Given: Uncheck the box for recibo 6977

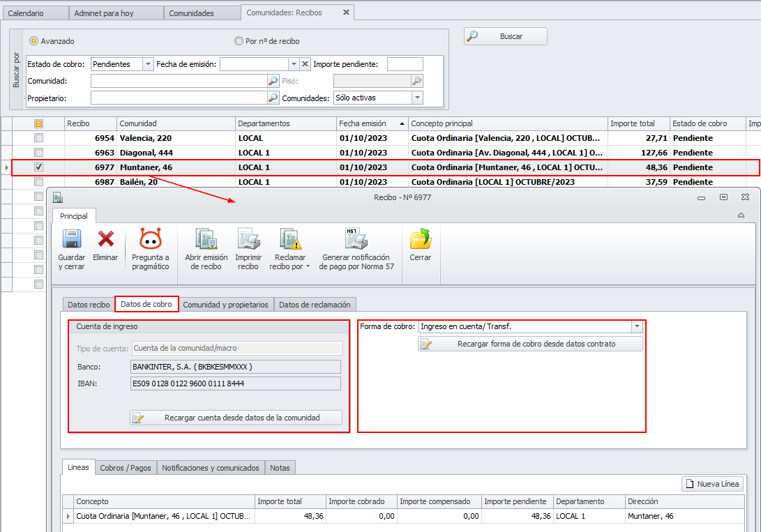Looking at the screenshot, I should [39, 167].
